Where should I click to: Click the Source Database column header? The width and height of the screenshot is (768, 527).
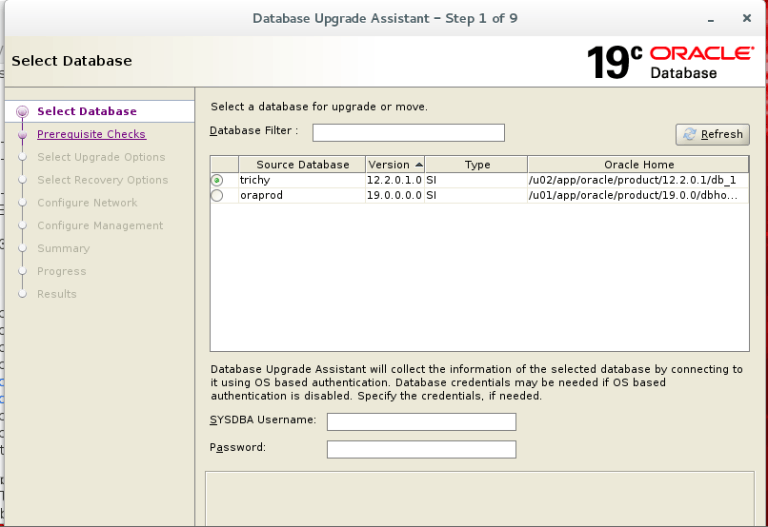tap(302, 165)
